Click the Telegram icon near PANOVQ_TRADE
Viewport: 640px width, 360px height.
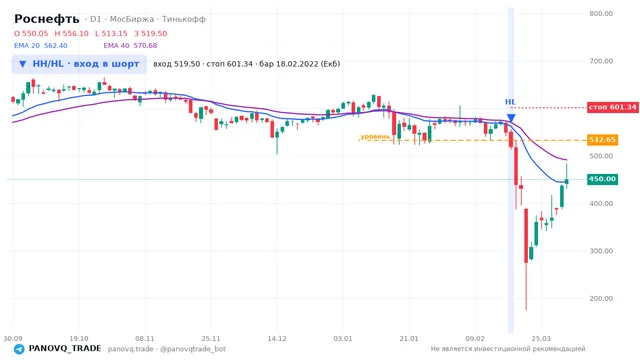coord(19,349)
